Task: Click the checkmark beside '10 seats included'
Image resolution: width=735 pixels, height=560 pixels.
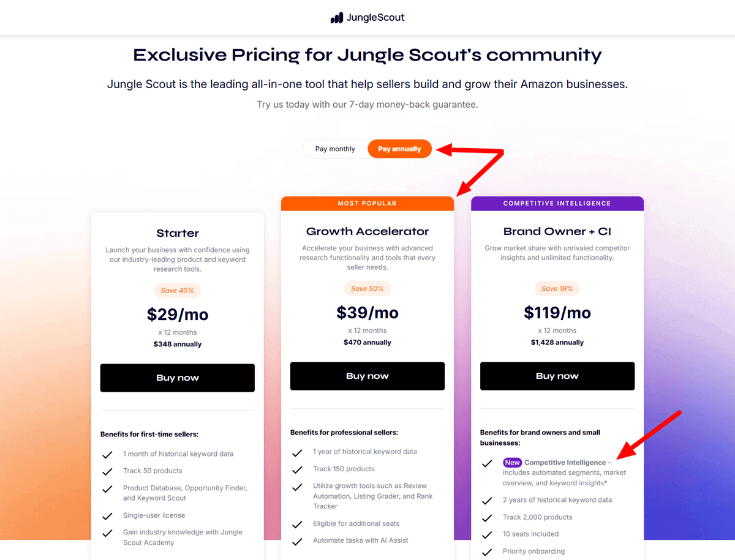Action: (487, 534)
